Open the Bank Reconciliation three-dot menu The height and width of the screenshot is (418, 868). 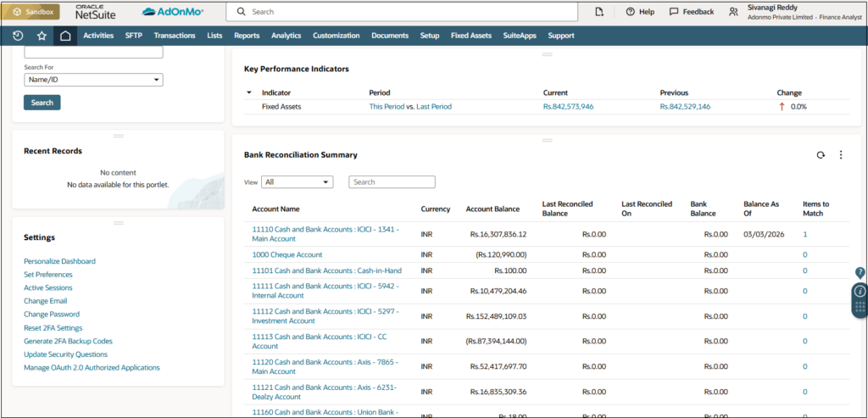point(841,155)
